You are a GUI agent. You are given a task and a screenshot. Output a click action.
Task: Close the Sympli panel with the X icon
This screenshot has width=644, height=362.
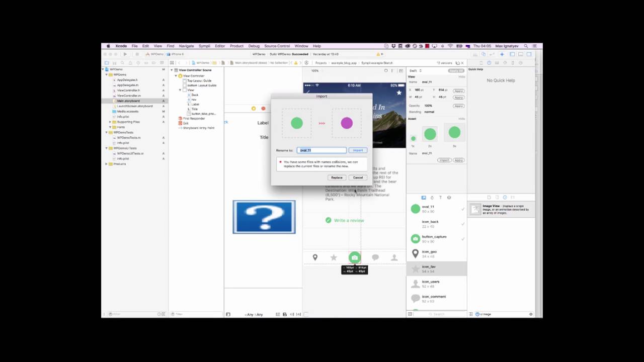pyautogui.click(x=462, y=63)
